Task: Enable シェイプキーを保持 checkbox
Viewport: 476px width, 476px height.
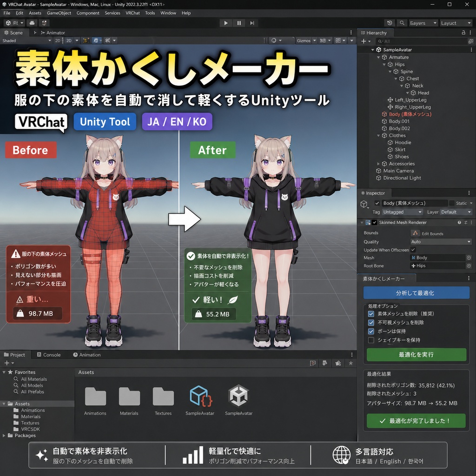Action: (x=371, y=340)
